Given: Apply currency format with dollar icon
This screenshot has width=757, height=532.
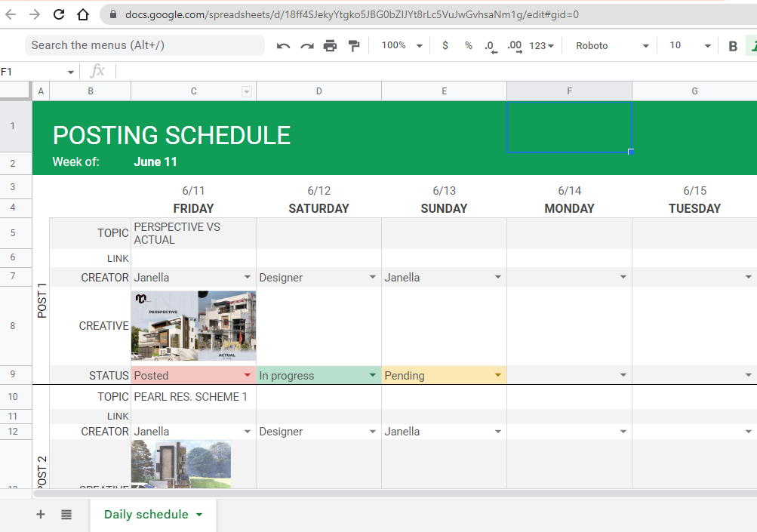Looking at the screenshot, I should 445,46.
